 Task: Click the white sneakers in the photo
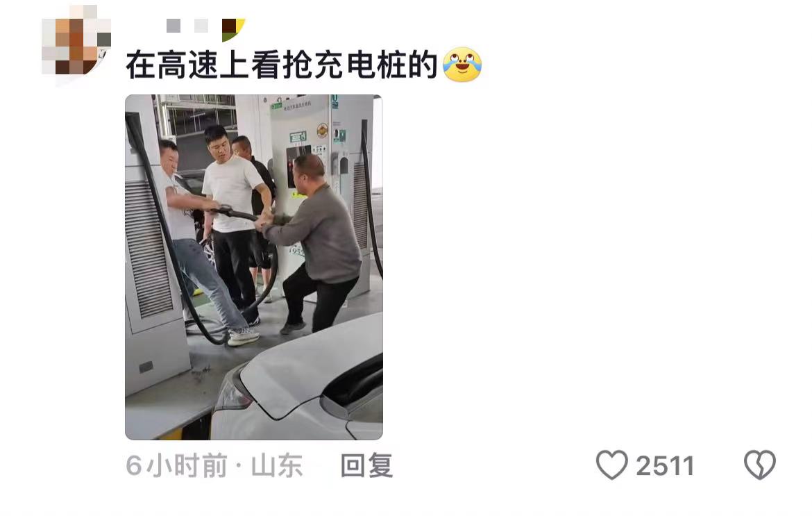coord(243,337)
